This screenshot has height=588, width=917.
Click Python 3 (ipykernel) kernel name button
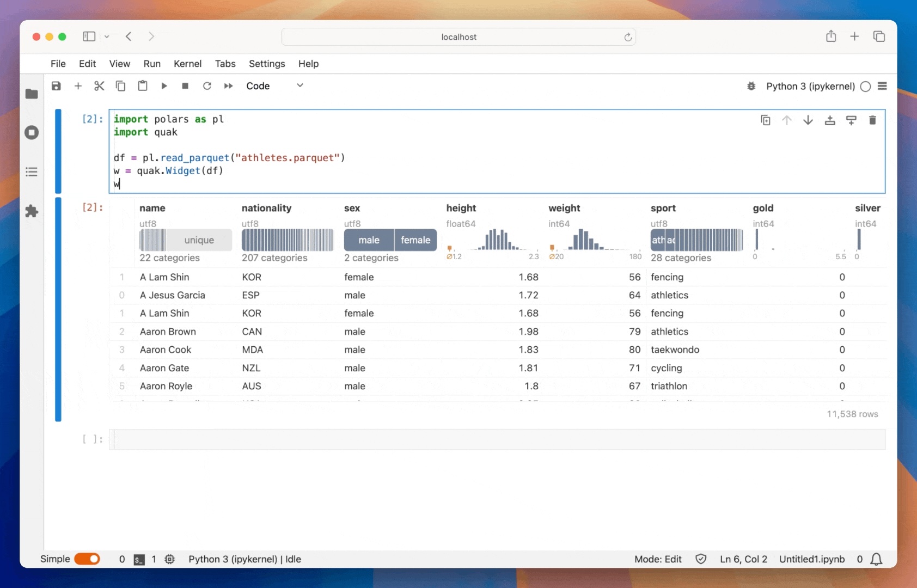810,86
